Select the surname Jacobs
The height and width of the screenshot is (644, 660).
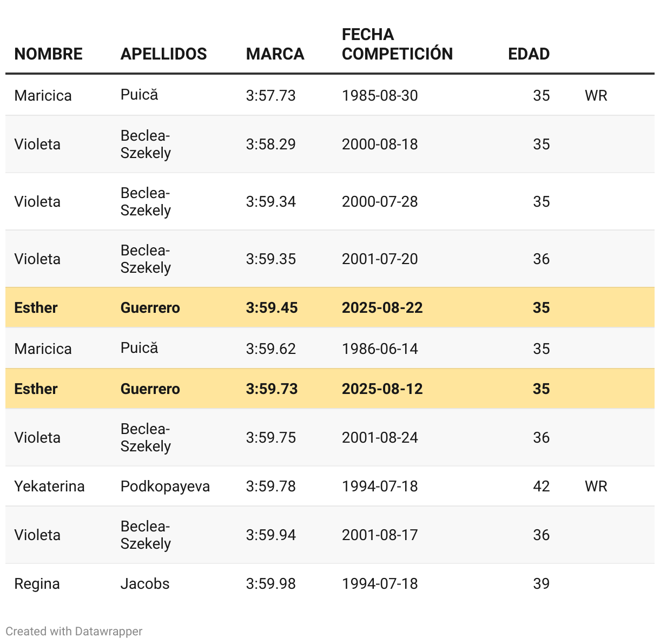[x=144, y=583]
